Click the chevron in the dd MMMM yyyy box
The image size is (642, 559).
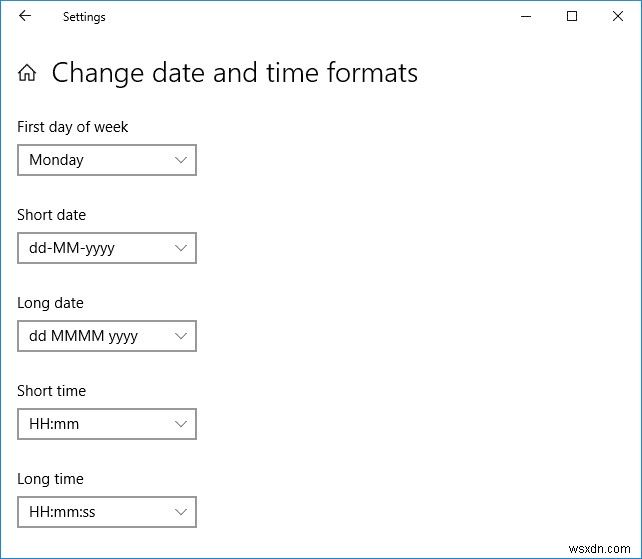[181, 336]
